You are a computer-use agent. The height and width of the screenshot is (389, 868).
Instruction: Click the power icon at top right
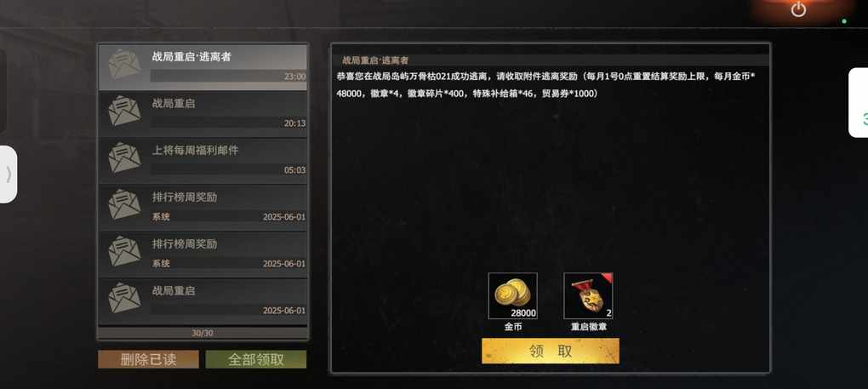tap(797, 9)
